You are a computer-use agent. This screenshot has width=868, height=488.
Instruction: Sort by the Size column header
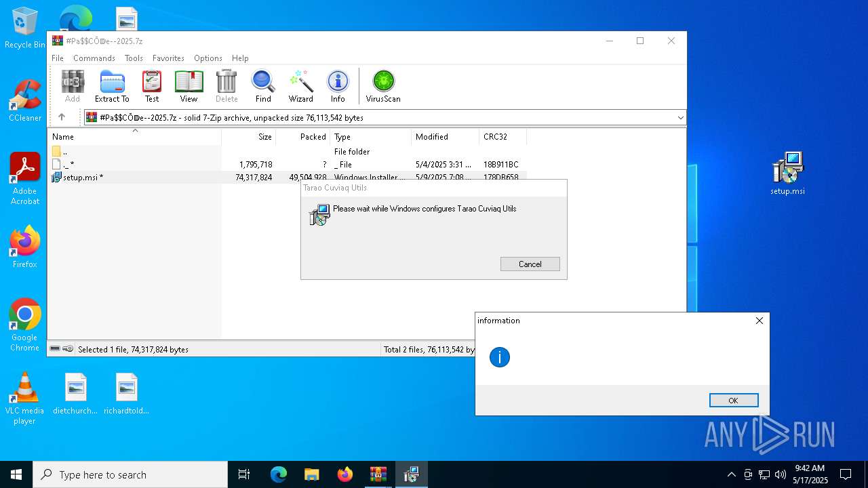pos(248,137)
